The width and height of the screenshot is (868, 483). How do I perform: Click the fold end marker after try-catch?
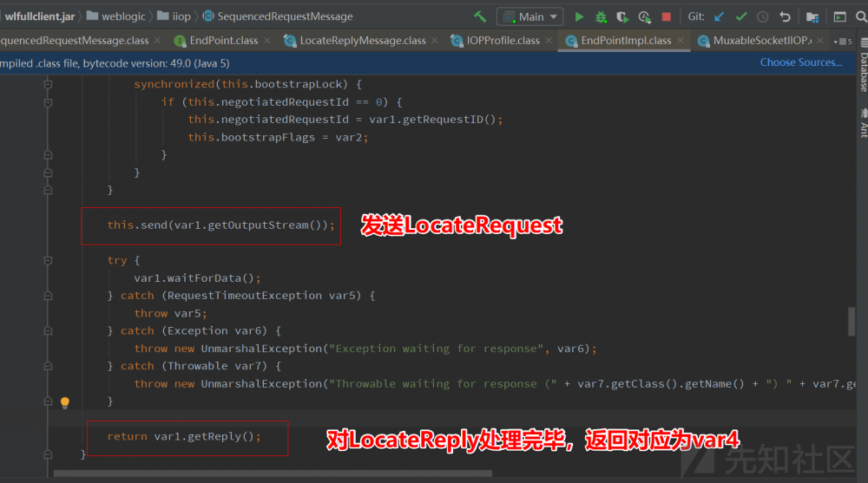point(48,401)
